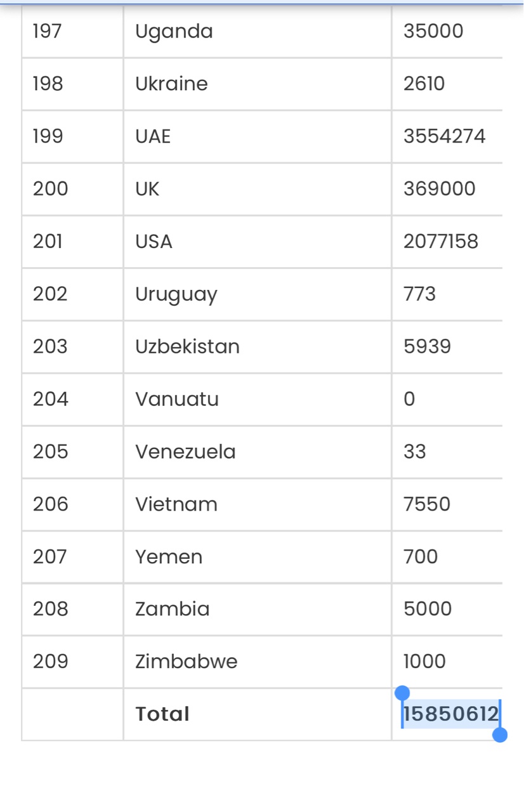This screenshot has height=812, width=524.
Task: Tap the UAE value 3554274
Action: pos(444,136)
